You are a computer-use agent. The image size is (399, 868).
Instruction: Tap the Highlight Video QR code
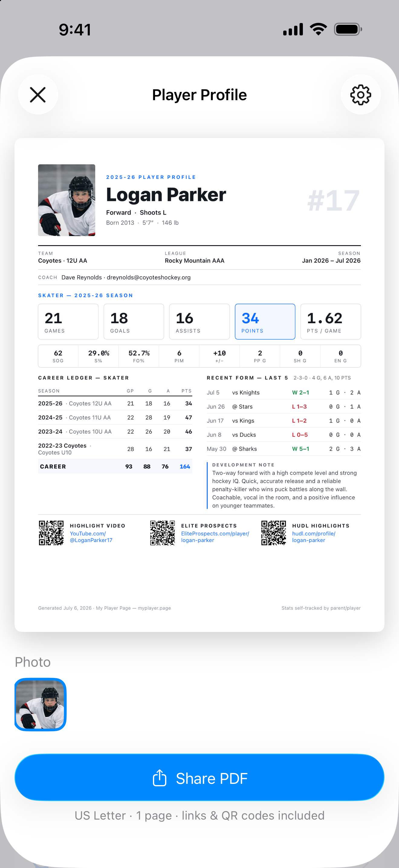pyautogui.click(x=51, y=533)
